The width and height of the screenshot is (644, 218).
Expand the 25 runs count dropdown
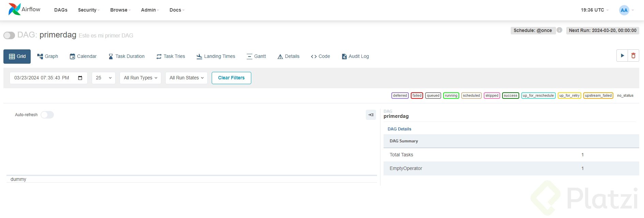click(104, 78)
